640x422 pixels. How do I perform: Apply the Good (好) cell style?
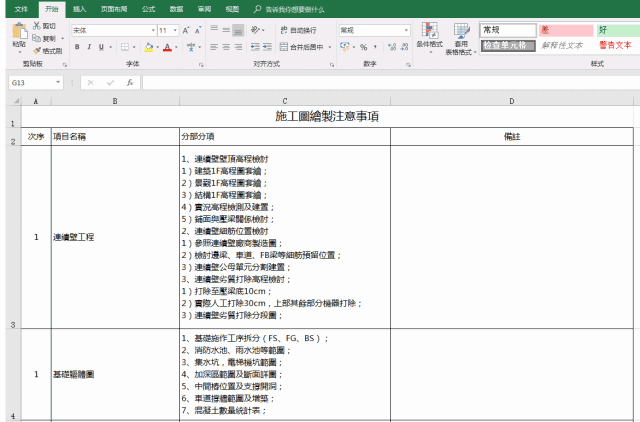point(618,30)
